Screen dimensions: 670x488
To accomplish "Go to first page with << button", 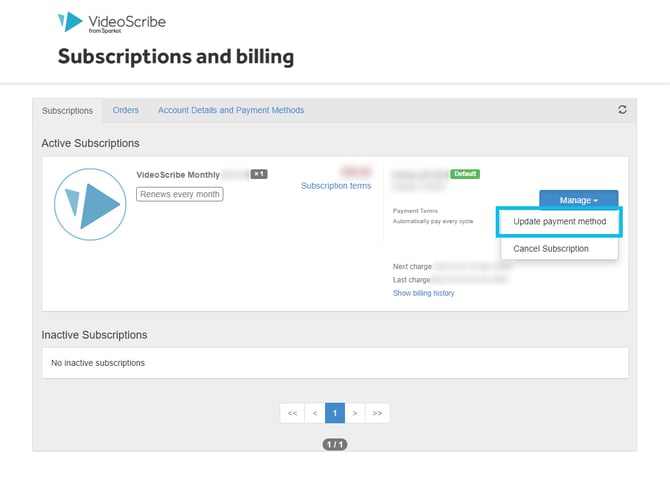I will tap(292, 413).
